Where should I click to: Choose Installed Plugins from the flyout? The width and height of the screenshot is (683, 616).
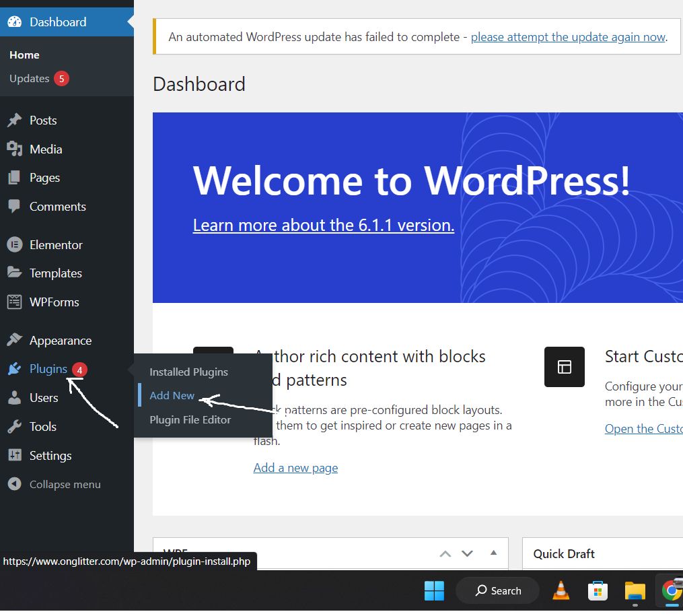(x=188, y=372)
